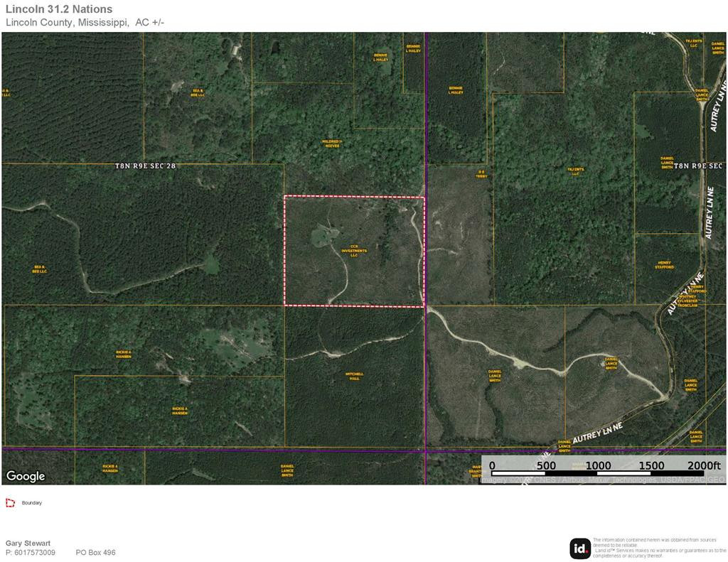Viewport: 728px width, 562px height.
Task: Click the '1000' scale bar label
Action: click(598, 465)
